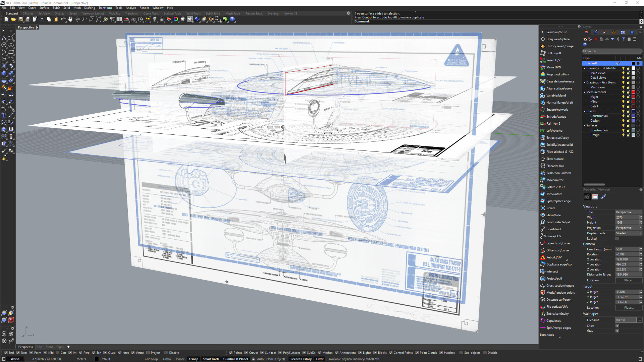
Task: Click the Save disk icon
Action: click(x=21, y=19)
